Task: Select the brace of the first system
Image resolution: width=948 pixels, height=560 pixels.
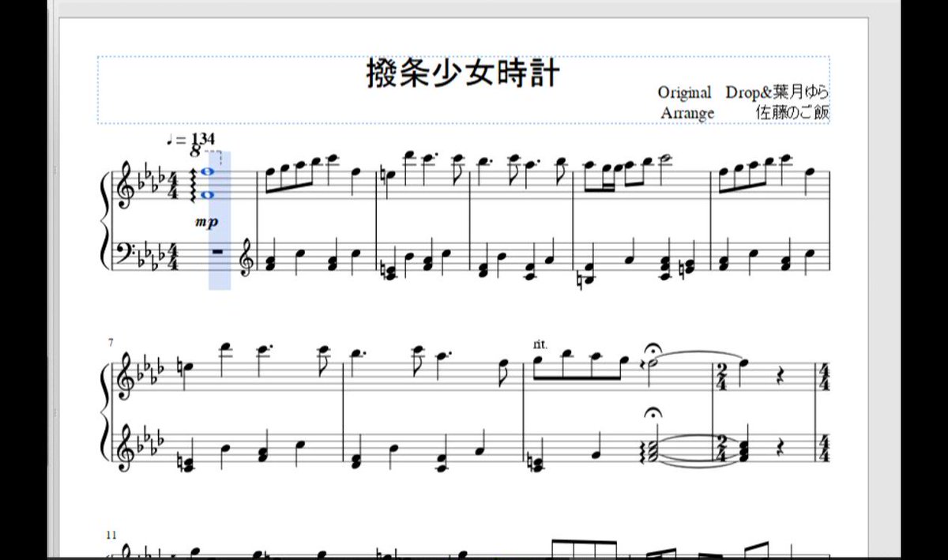Action: coord(107,221)
